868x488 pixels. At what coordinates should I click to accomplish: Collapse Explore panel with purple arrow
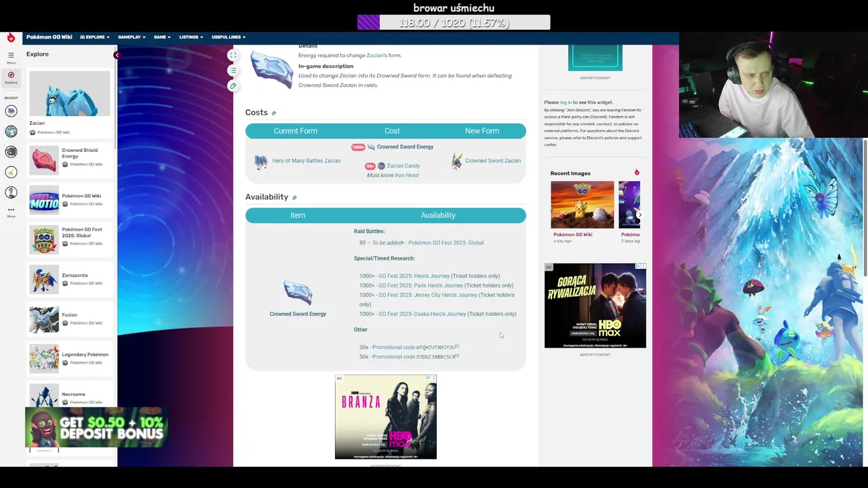117,55
